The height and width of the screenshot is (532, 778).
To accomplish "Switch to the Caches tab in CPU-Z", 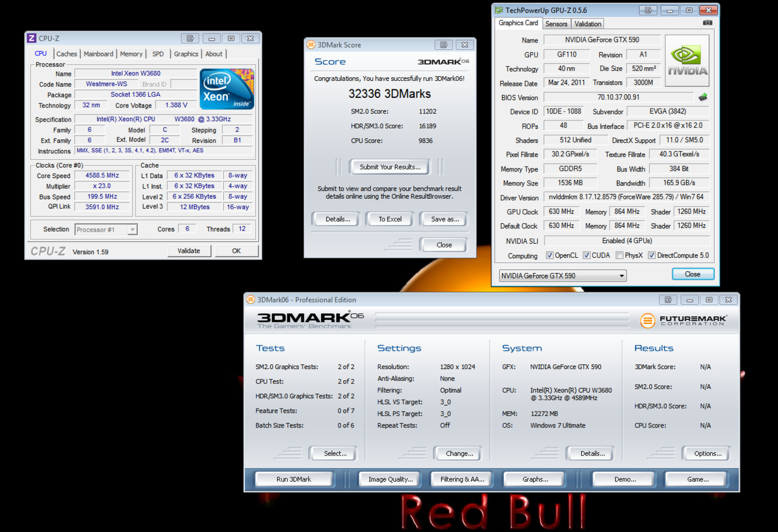I will 67,54.
